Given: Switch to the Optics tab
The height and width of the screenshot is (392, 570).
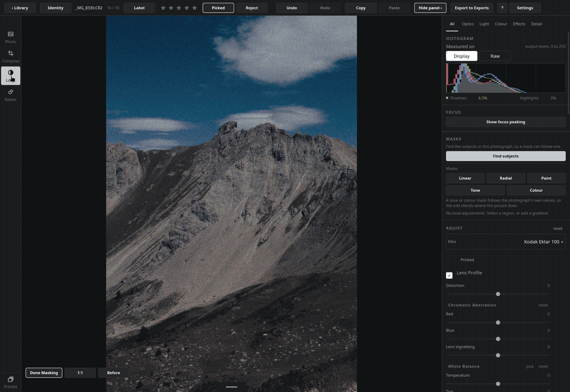Looking at the screenshot, I should pos(467,24).
